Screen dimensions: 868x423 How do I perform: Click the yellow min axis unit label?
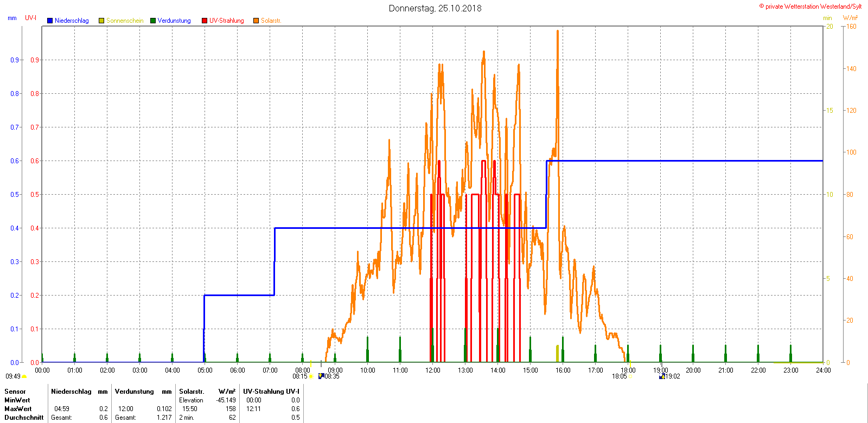point(827,18)
